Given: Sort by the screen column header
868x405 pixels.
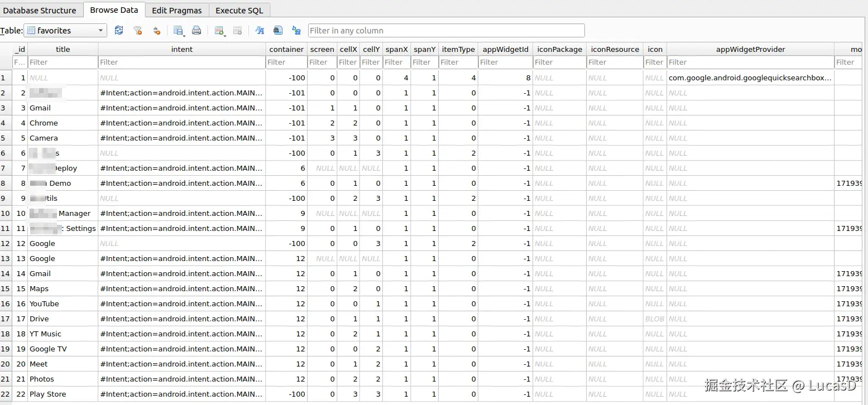Looking at the screenshot, I should [x=322, y=49].
